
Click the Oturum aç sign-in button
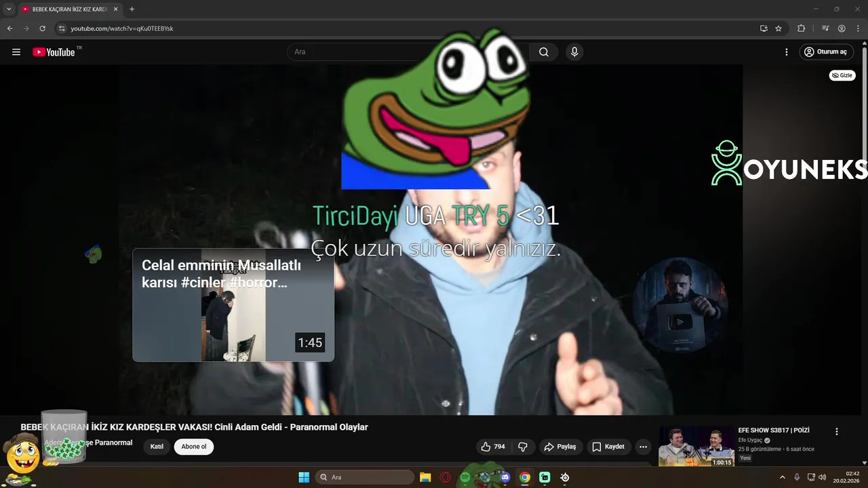tap(826, 52)
